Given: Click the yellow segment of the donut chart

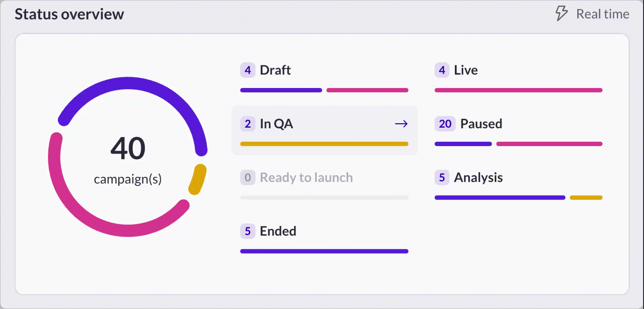Looking at the screenshot, I should [x=197, y=179].
